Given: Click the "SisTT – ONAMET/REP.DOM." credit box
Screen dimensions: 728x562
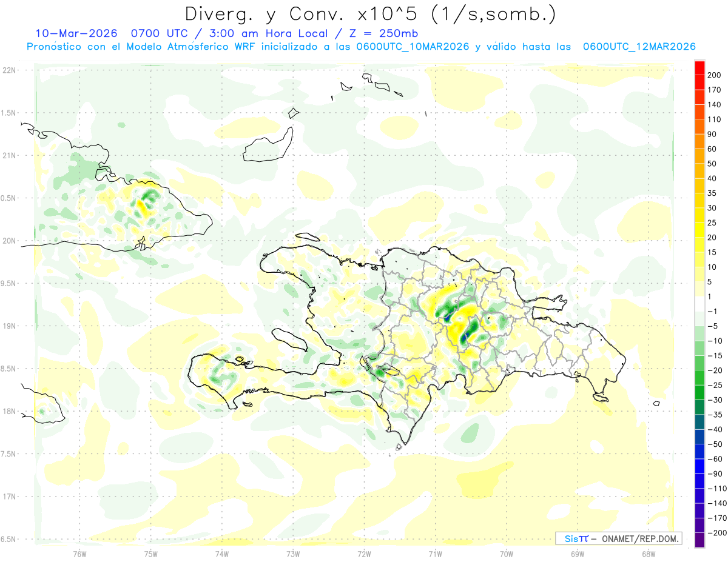Looking at the screenshot, I should tap(618, 538).
